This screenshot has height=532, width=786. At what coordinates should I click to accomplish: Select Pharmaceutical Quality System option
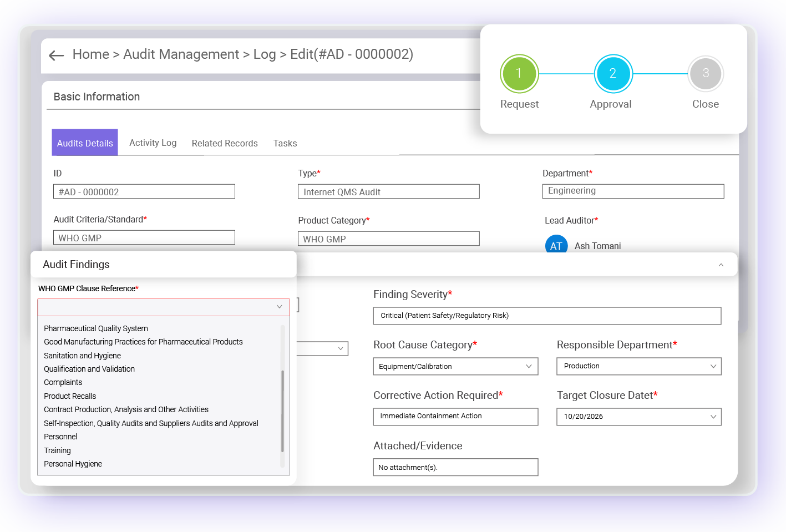96,328
